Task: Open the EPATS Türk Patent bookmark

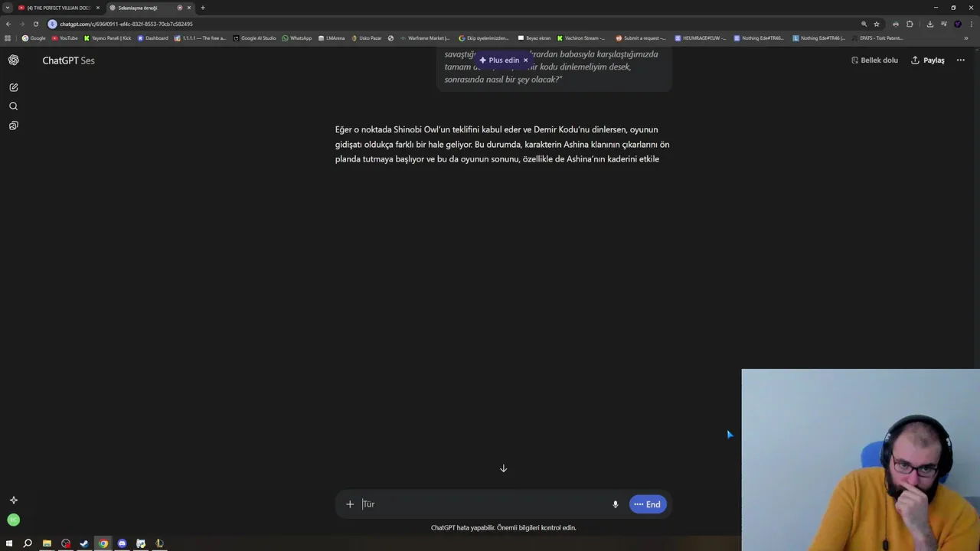Action: click(877, 38)
